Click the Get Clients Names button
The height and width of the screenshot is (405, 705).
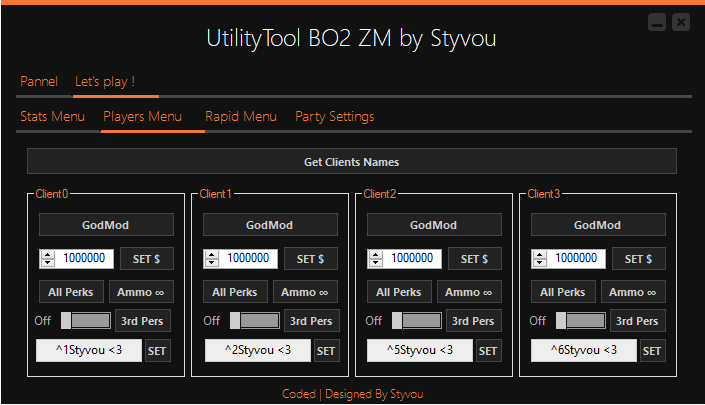tap(352, 161)
